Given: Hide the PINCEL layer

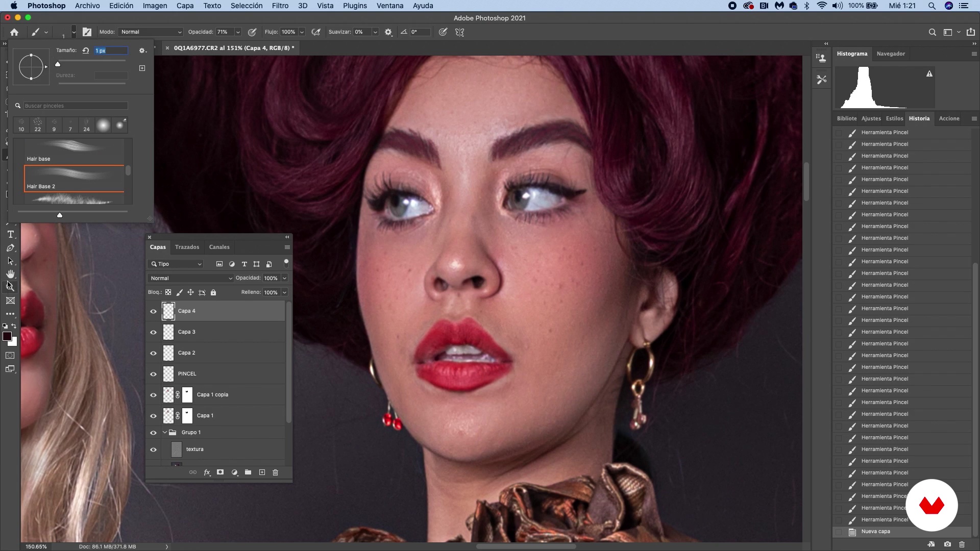Looking at the screenshot, I should pyautogui.click(x=153, y=374).
